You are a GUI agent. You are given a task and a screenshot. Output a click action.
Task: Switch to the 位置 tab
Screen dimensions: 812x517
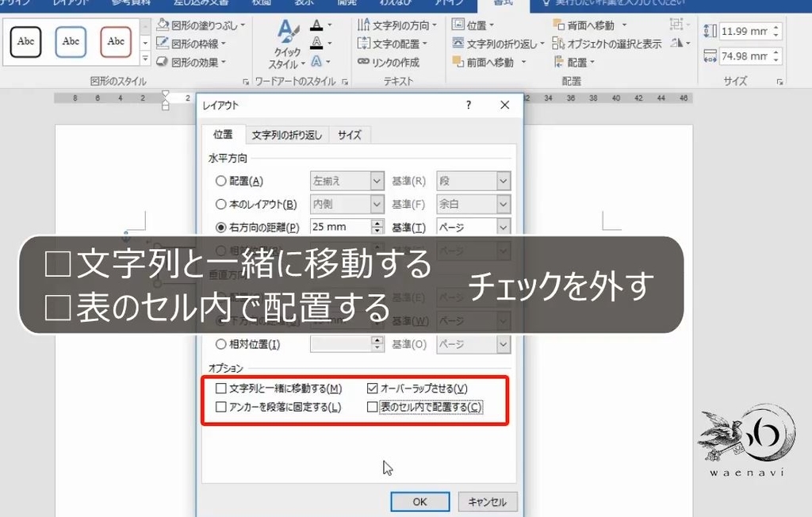coord(223,135)
